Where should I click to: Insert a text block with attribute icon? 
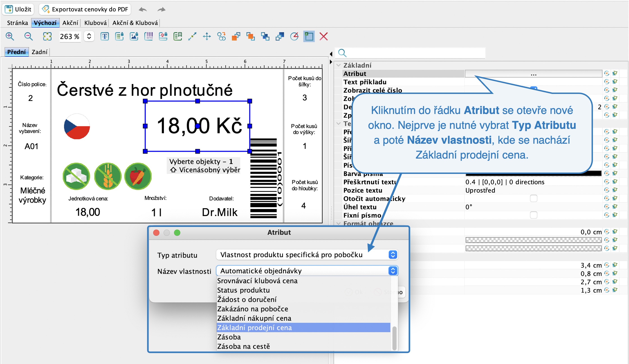(119, 36)
